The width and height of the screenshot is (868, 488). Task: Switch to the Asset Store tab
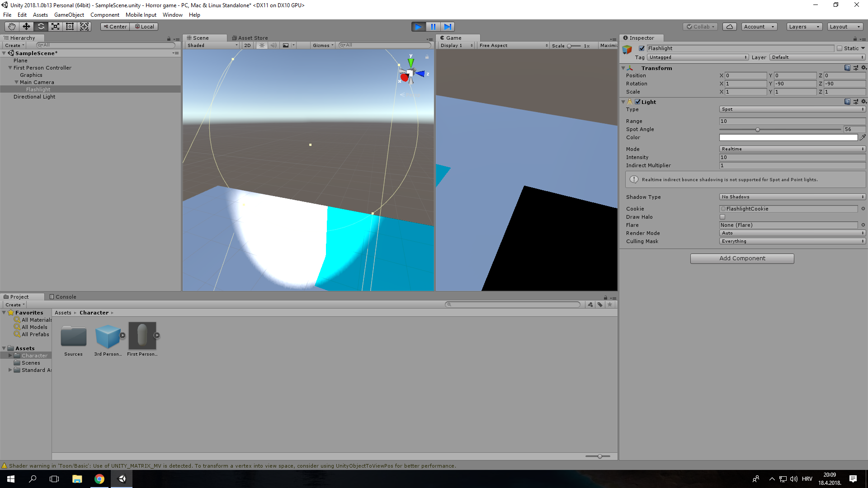[x=250, y=38]
